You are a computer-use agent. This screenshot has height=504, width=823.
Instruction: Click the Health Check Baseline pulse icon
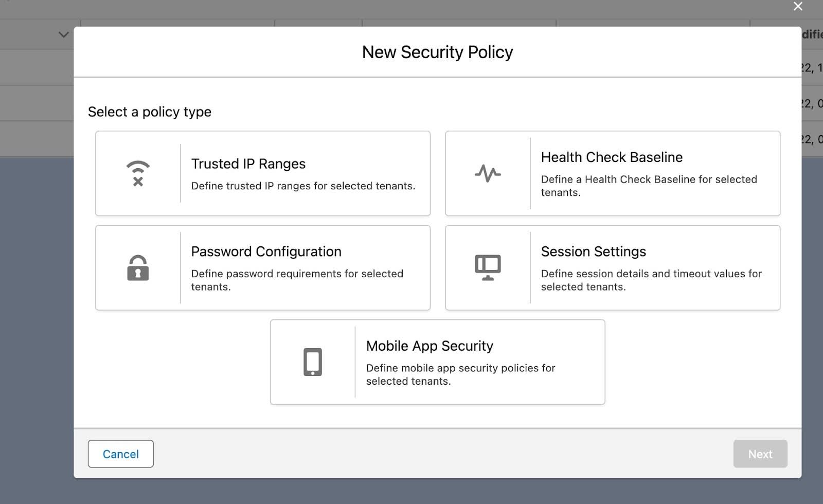coord(488,173)
